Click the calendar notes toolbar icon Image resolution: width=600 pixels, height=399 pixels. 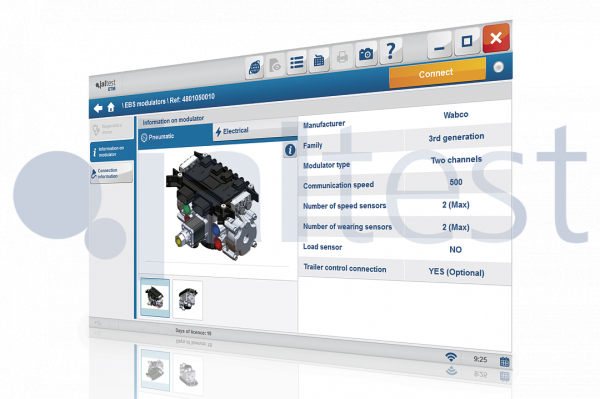point(319,59)
